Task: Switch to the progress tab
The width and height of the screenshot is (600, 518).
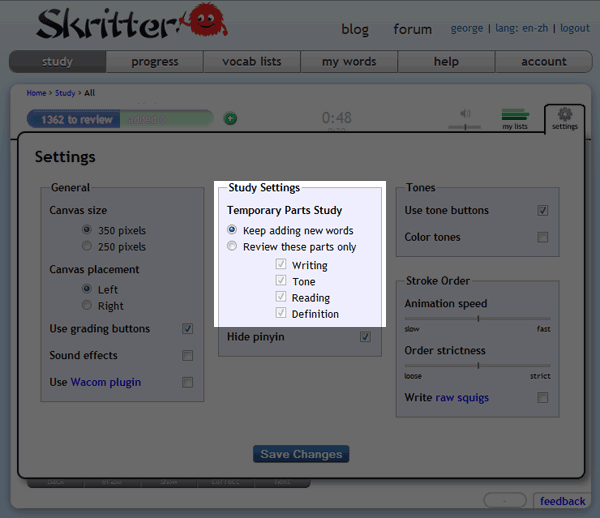Action: tap(154, 61)
